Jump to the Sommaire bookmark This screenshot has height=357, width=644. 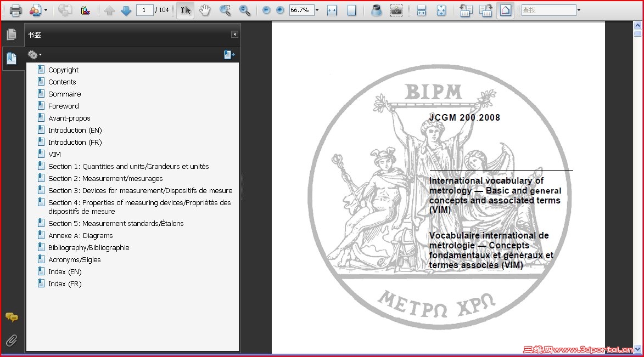[64, 94]
